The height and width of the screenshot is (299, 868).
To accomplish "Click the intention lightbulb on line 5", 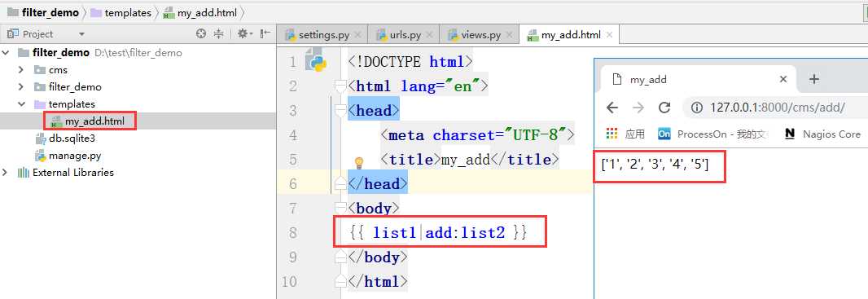I will click(x=359, y=162).
